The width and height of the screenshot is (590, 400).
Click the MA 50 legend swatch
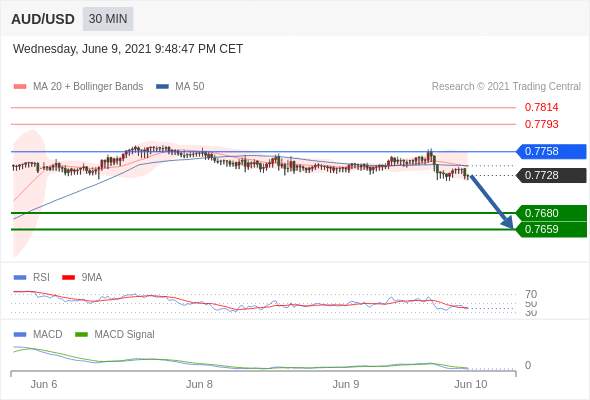[x=162, y=87]
